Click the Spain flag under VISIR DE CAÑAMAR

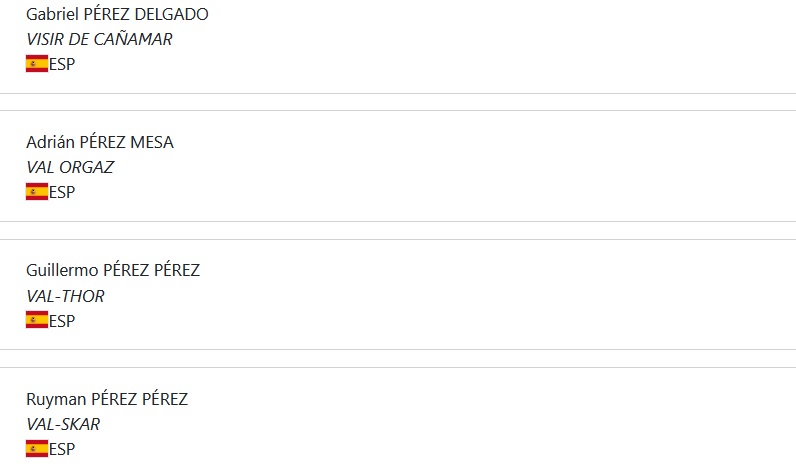click(37, 64)
